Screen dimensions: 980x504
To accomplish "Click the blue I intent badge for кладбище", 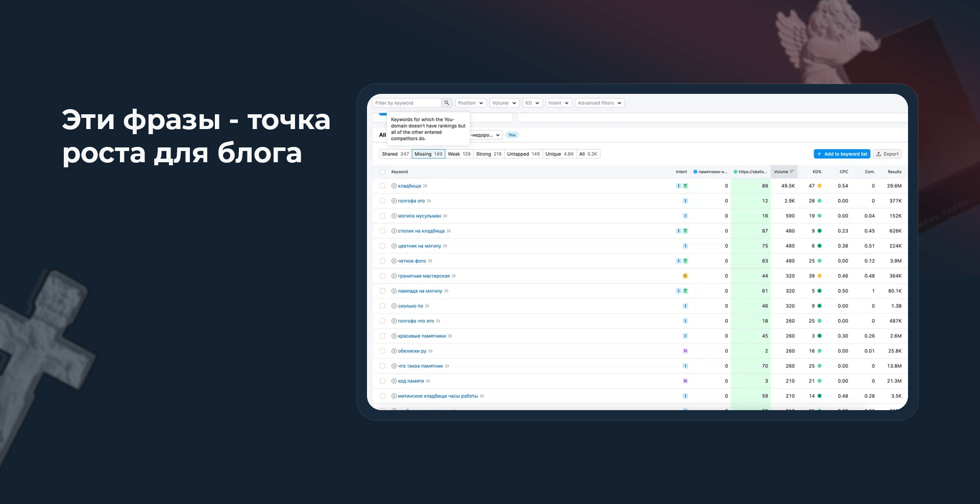I will pyautogui.click(x=679, y=186).
